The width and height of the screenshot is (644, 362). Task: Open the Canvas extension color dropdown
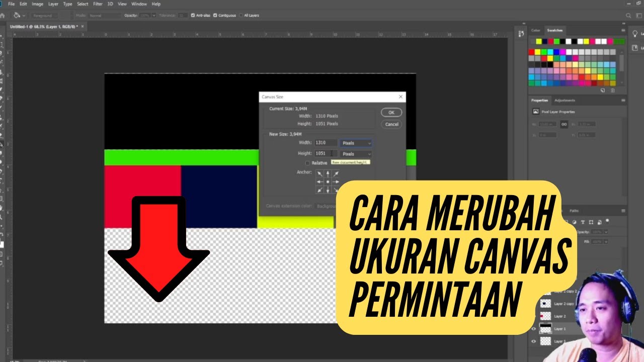click(x=325, y=206)
